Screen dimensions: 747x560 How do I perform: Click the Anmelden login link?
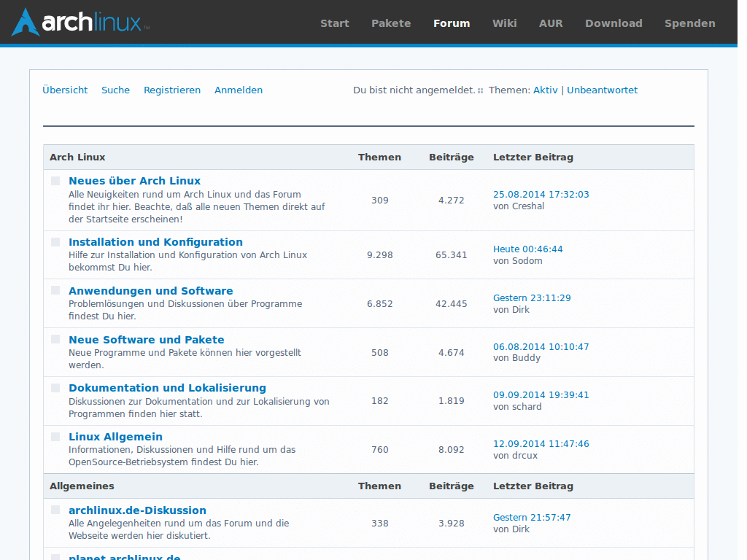point(239,90)
